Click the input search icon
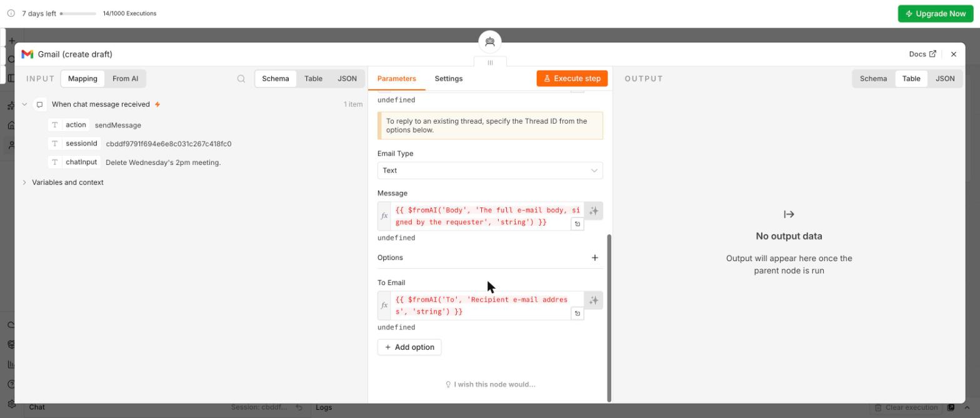Screen dimensions: 980x418 [241, 79]
